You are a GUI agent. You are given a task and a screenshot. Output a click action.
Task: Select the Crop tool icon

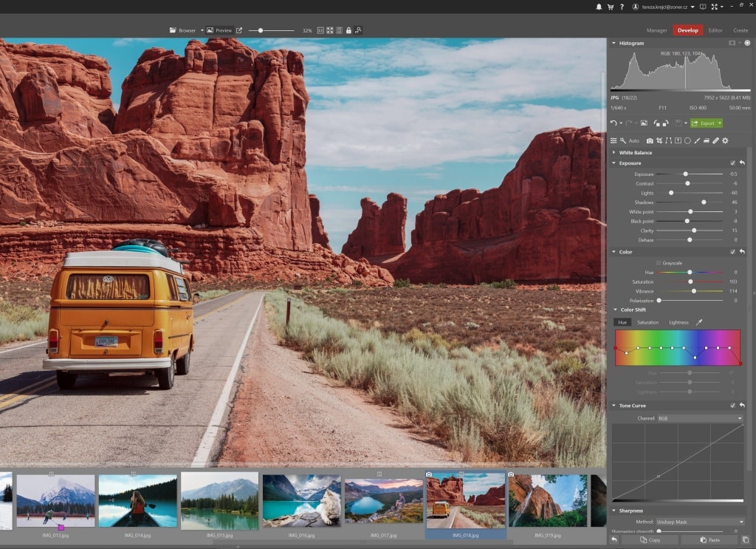pos(659,140)
